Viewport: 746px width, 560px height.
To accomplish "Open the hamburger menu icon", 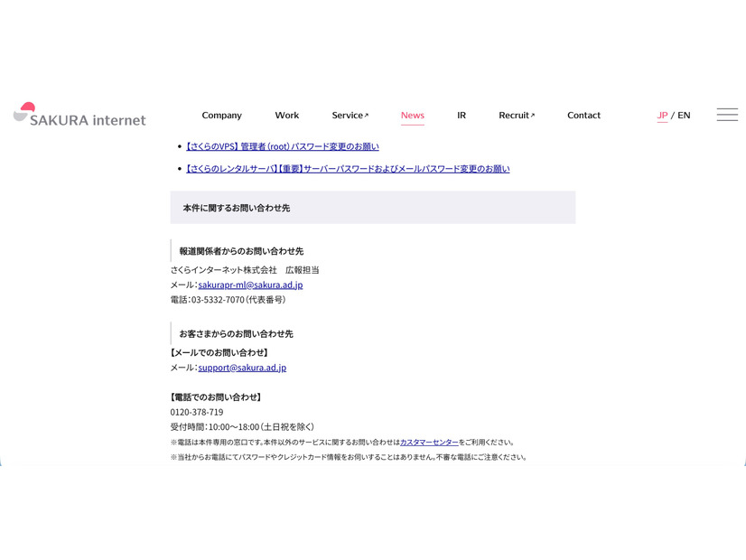I will tap(727, 115).
